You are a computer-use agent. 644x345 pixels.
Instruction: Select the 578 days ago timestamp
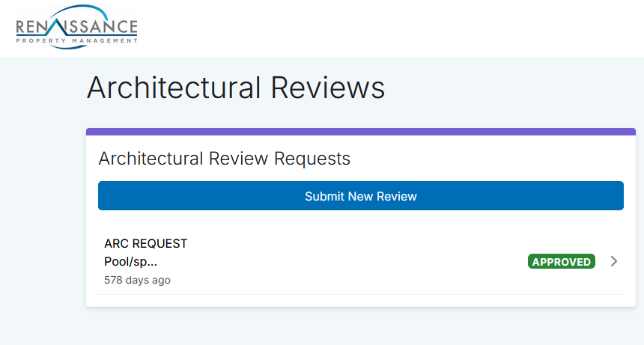click(137, 280)
